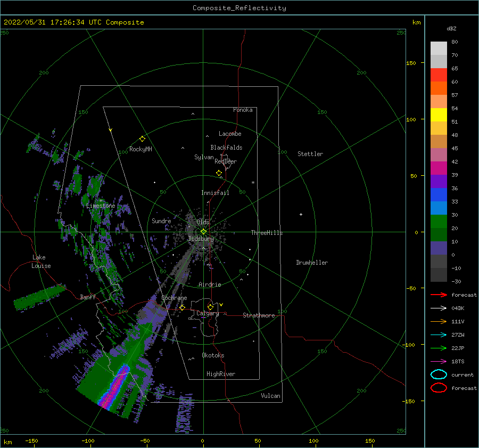The width and height of the screenshot is (479, 448).
Task: Click the Didsbury city label
Action: [x=201, y=239]
